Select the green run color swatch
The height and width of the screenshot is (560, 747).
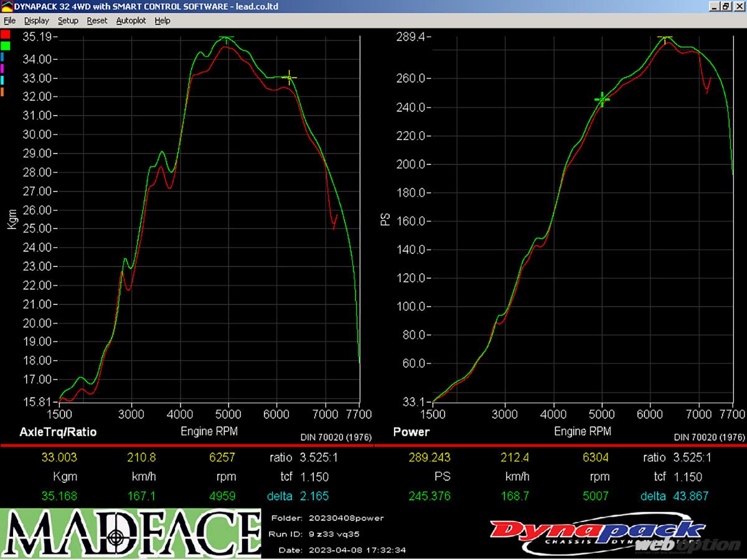click(x=6, y=45)
